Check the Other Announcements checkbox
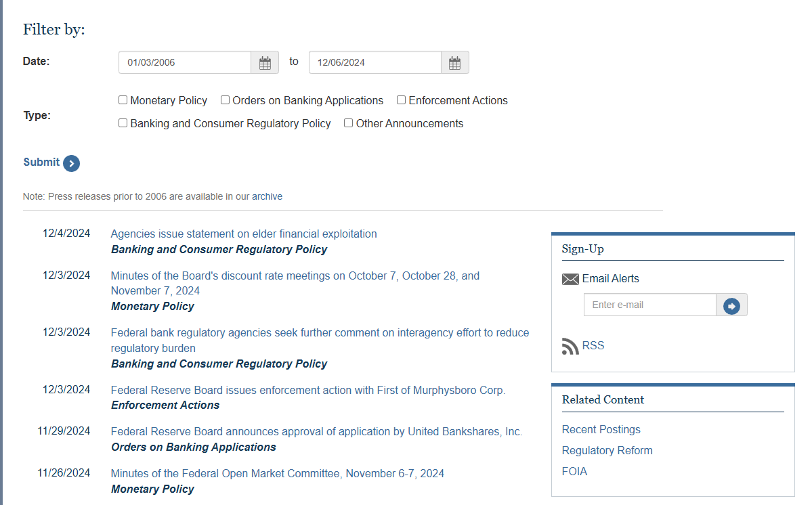Screen dimensions: 812x505 348,123
